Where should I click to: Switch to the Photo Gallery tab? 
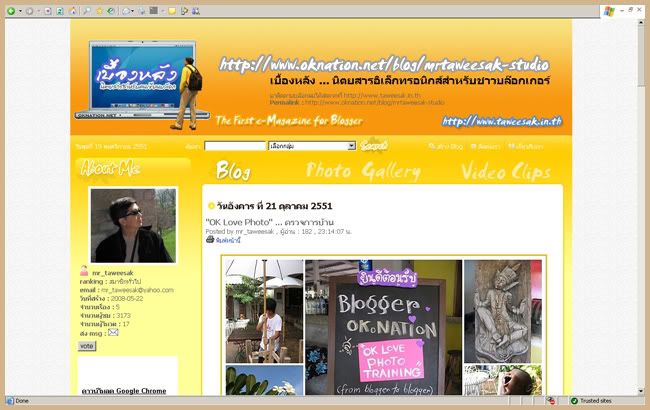tap(363, 171)
